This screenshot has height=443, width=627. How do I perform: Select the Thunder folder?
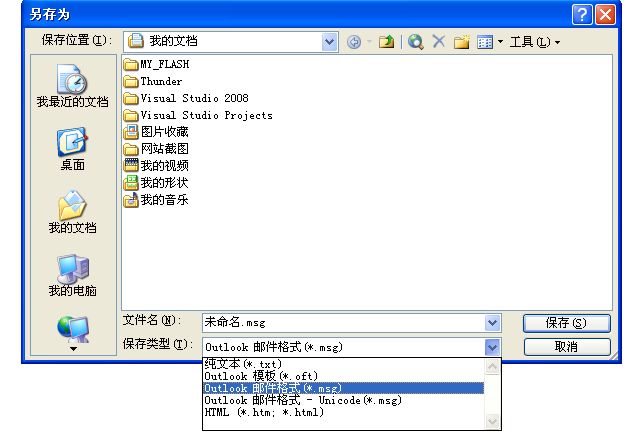153,82
